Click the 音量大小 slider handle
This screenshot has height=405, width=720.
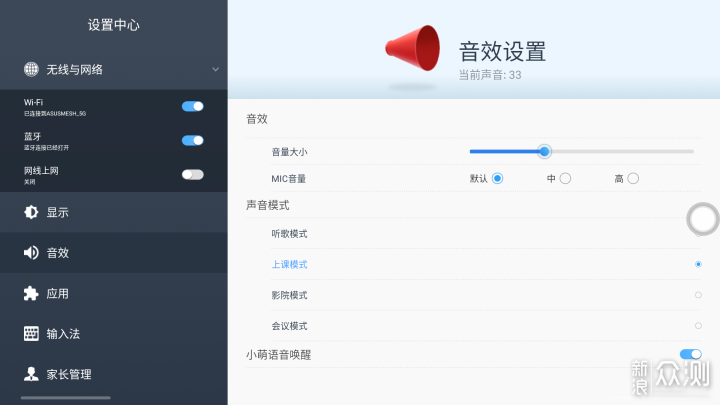pyautogui.click(x=544, y=151)
